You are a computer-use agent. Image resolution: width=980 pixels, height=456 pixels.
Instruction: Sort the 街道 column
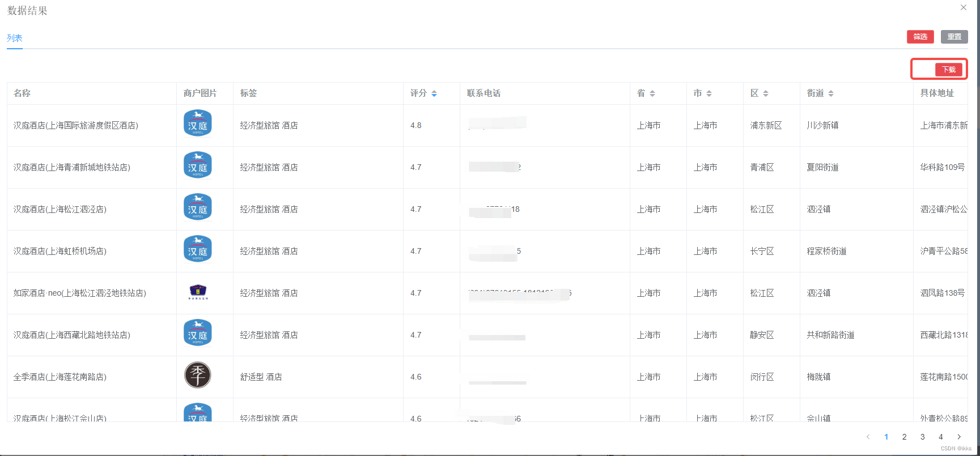[x=831, y=93]
